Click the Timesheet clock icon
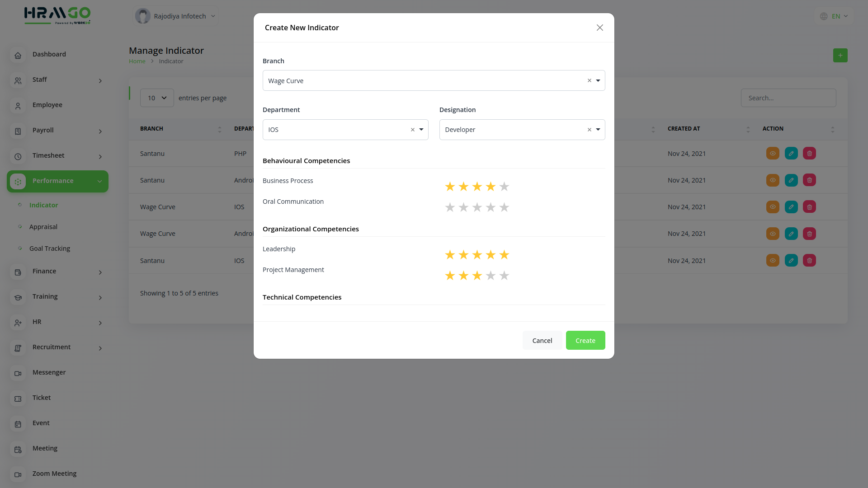This screenshot has width=868, height=488. (x=18, y=156)
